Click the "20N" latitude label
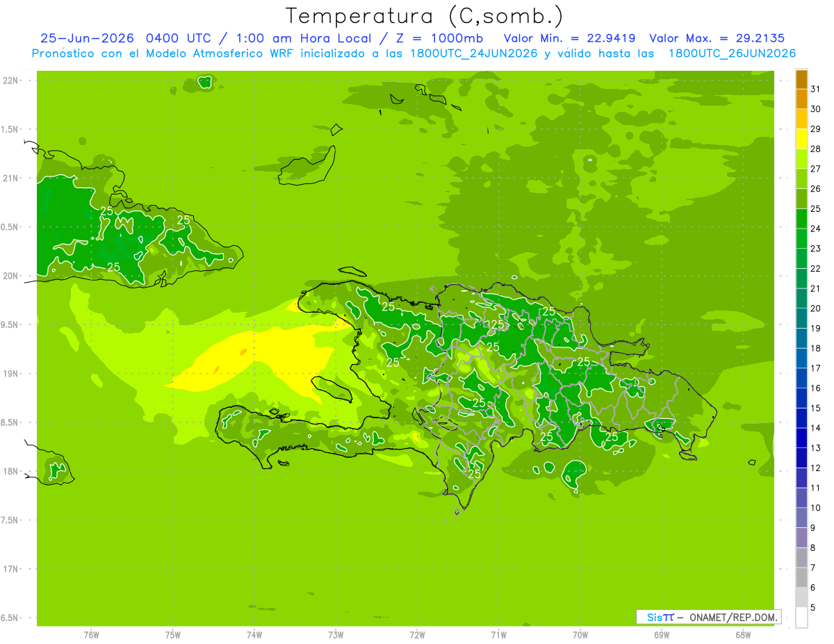The image size is (834, 644). (x=10, y=276)
